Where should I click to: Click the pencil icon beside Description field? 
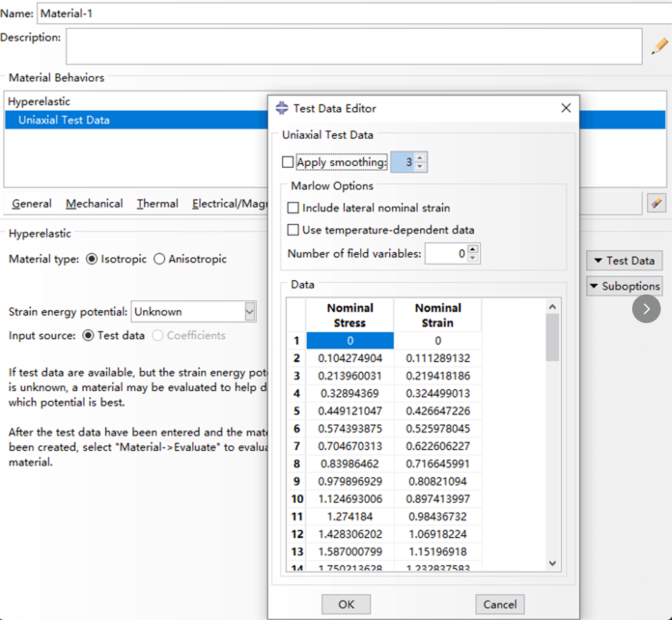coord(659,46)
